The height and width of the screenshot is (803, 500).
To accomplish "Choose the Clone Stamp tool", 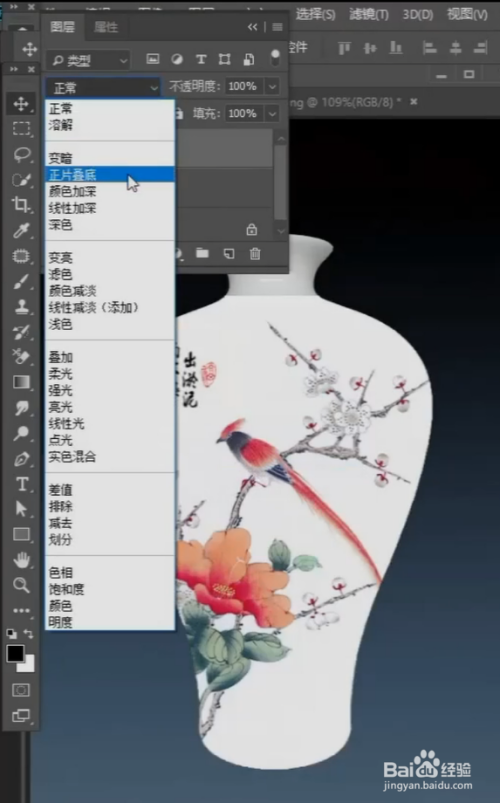I will click(x=22, y=307).
